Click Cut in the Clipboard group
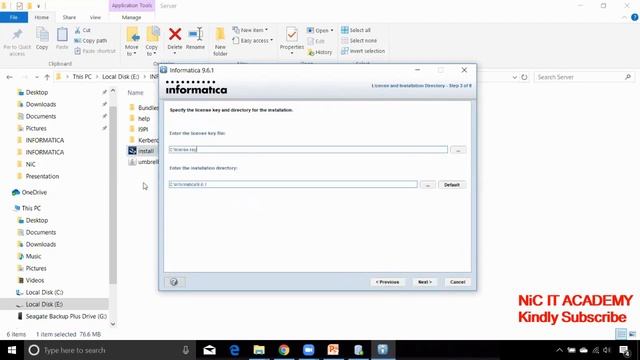This screenshot has height=360, width=640. click(x=82, y=30)
